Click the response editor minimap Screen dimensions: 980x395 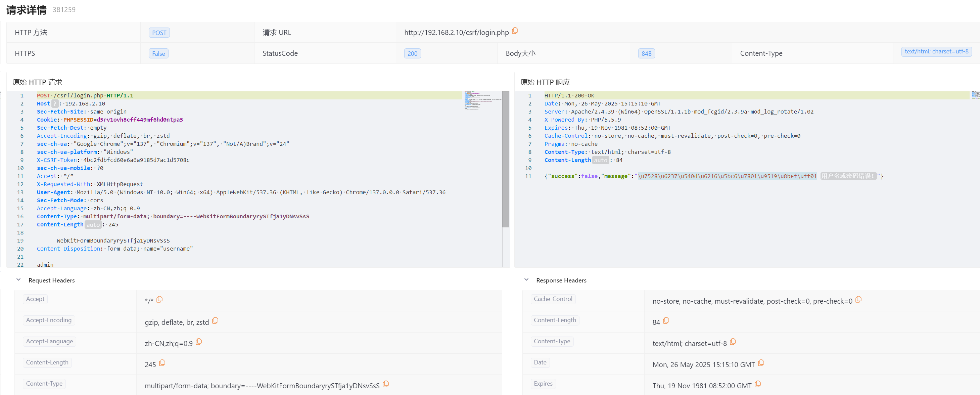tap(975, 95)
